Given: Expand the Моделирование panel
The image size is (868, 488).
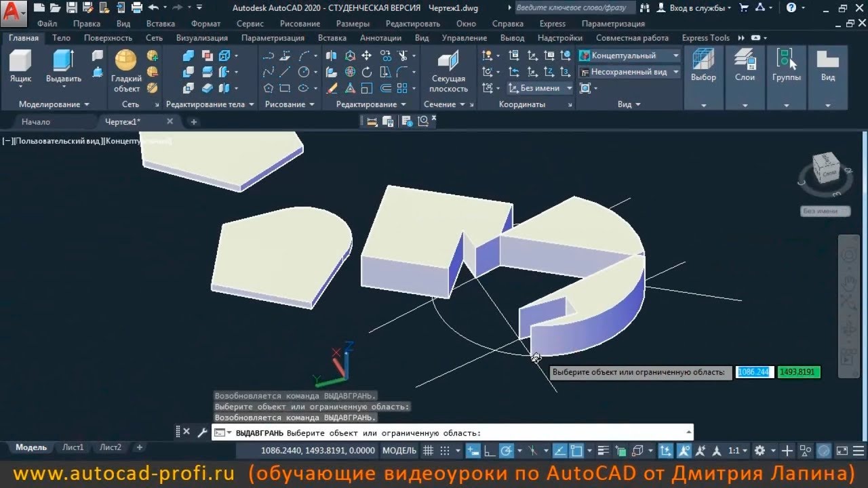Looking at the screenshot, I should click(54, 104).
